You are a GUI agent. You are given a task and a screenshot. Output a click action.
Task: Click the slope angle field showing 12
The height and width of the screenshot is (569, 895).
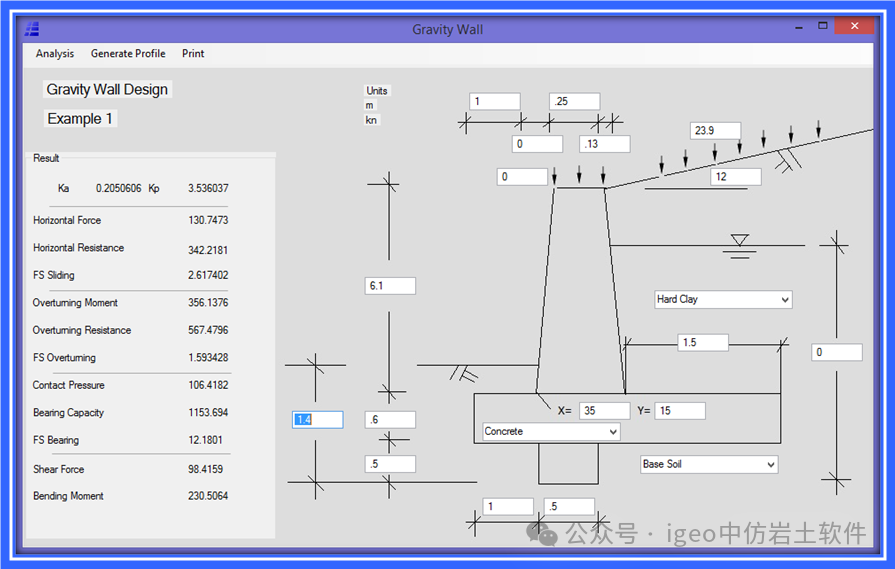(x=735, y=177)
